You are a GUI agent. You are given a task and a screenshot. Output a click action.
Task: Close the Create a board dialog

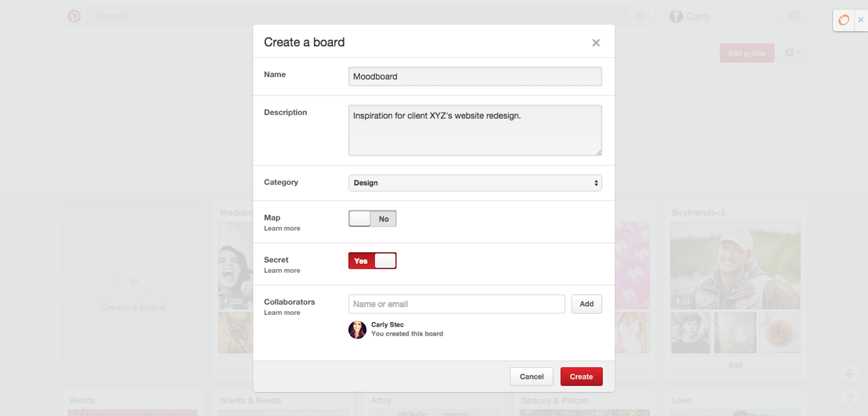point(596,43)
